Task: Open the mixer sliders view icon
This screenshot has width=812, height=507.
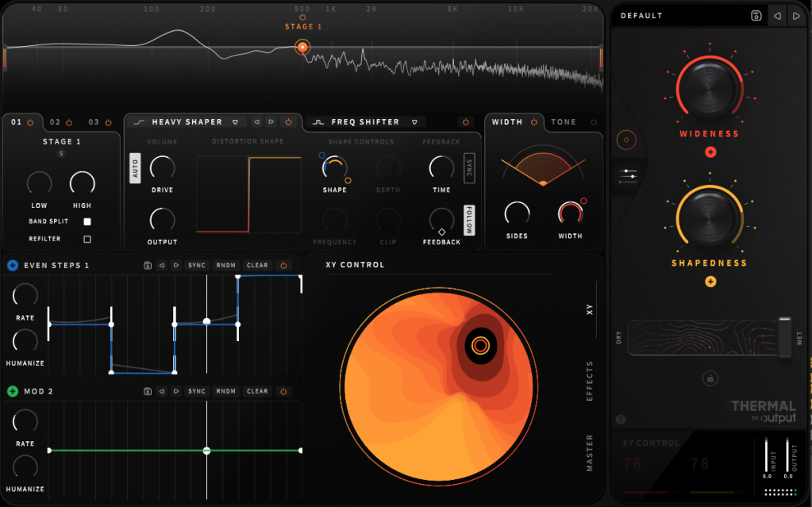Action: pos(631,174)
